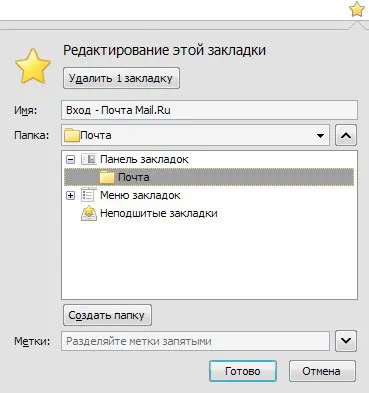Cancel editing with Отмена button

pos(322,371)
